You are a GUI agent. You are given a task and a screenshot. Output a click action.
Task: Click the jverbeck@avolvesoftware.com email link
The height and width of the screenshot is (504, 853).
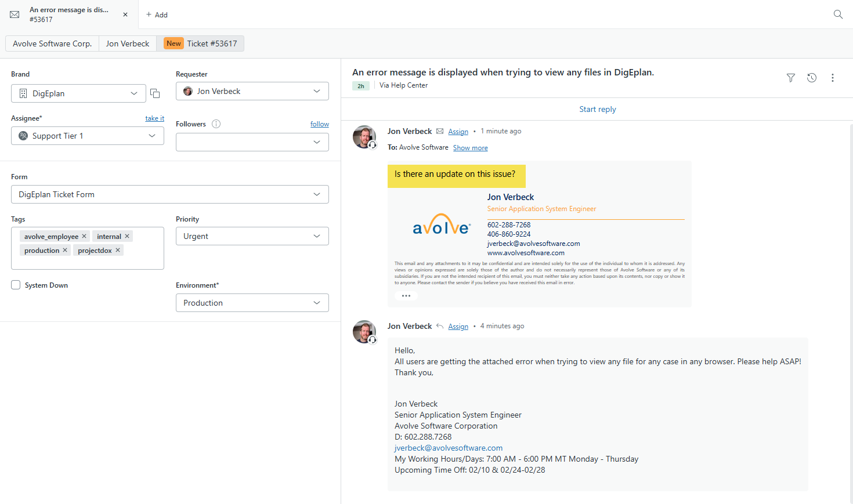tap(449, 448)
